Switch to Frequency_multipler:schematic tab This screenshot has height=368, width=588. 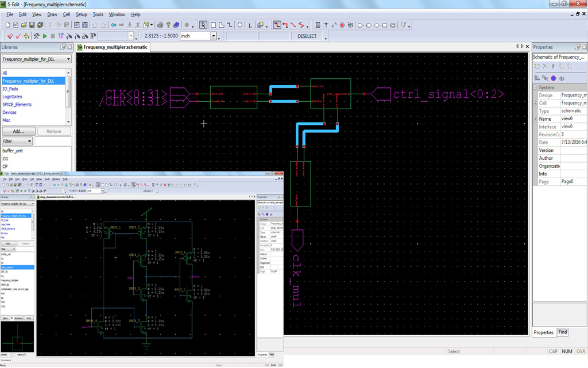coord(113,47)
